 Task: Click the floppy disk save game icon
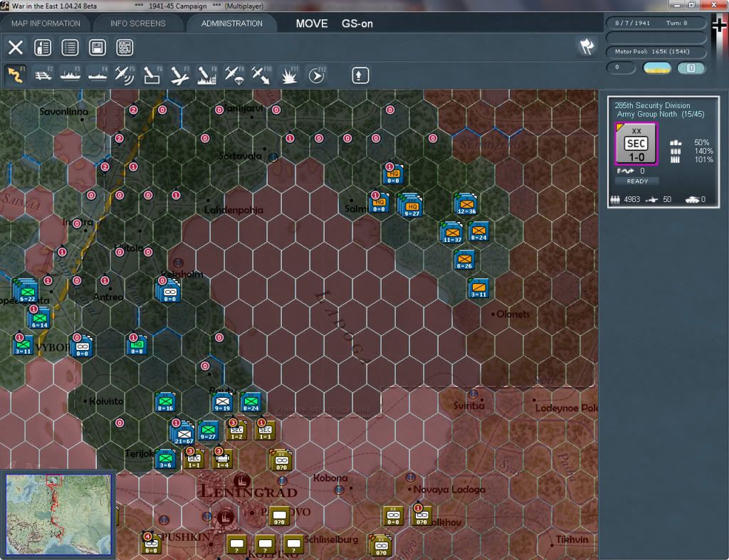click(97, 48)
